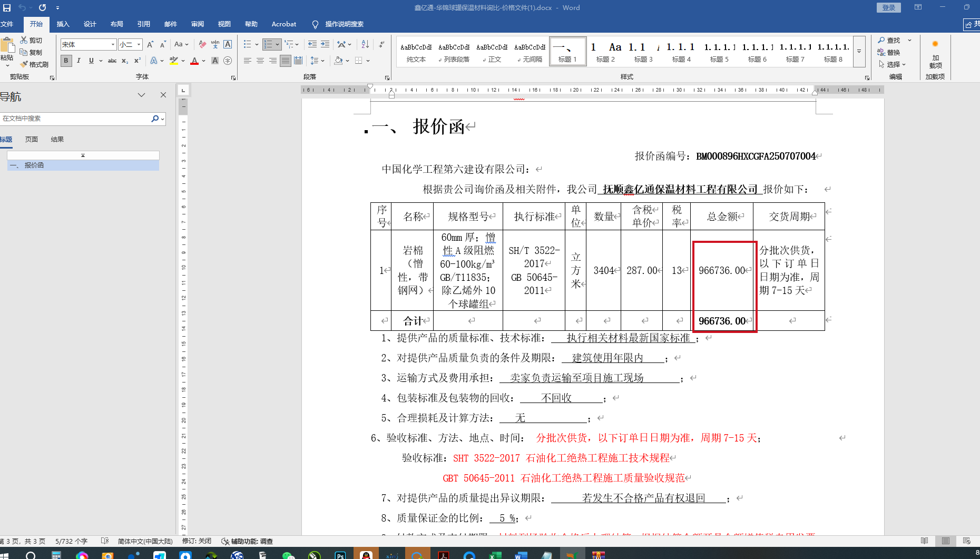This screenshot has height=559, width=980.
Task: Open the borders dropdown arrow
Action: pyautogui.click(x=368, y=61)
